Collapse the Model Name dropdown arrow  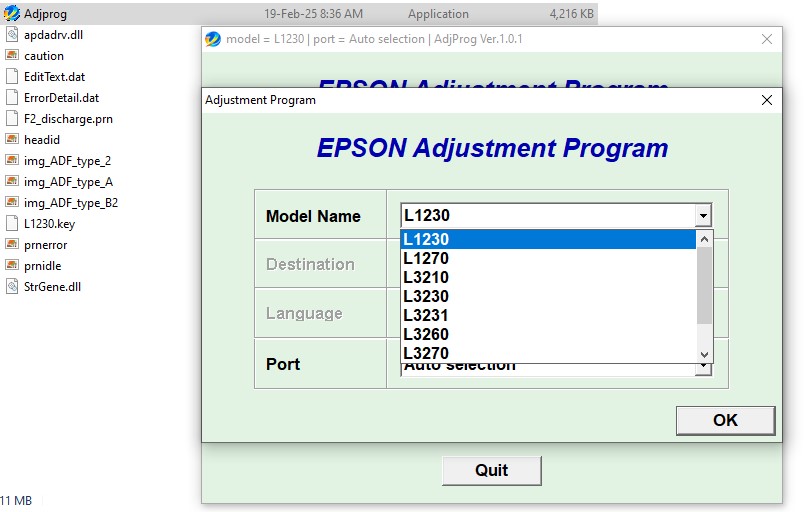(703, 216)
